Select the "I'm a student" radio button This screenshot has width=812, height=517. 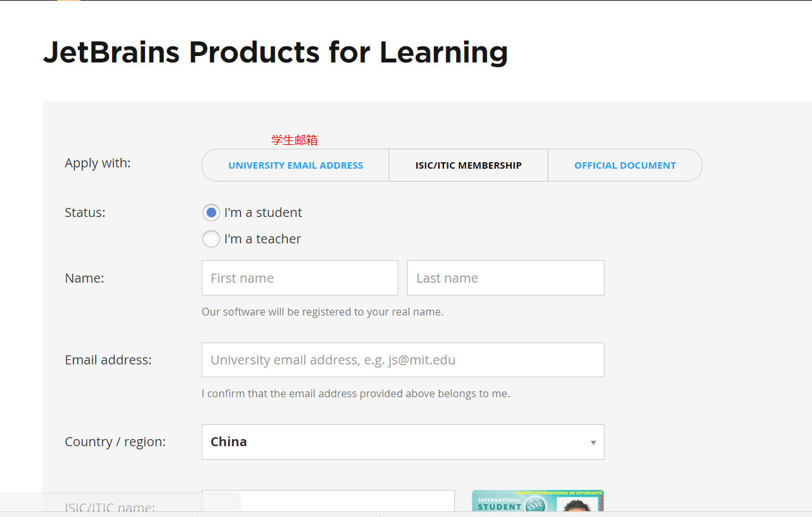tap(211, 212)
